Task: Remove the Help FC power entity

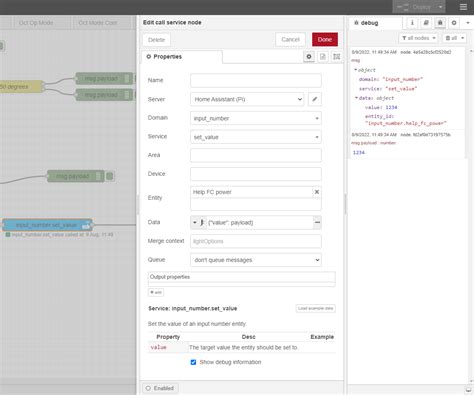Action: pyautogui.click(x=317, y=192)
